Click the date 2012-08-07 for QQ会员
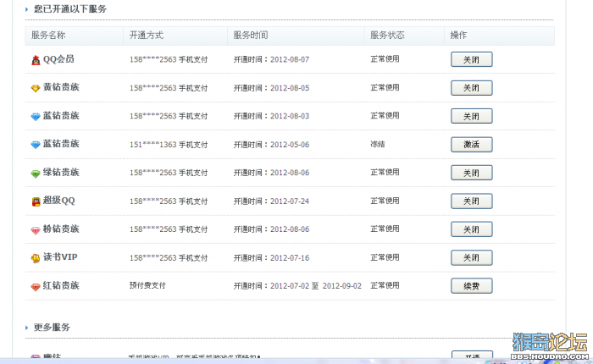 [290, 59]
